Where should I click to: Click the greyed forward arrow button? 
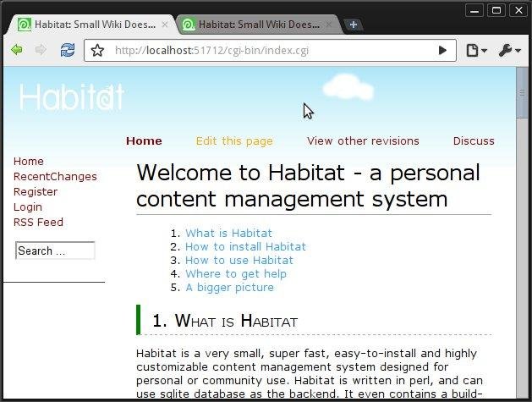coord(41,50)
